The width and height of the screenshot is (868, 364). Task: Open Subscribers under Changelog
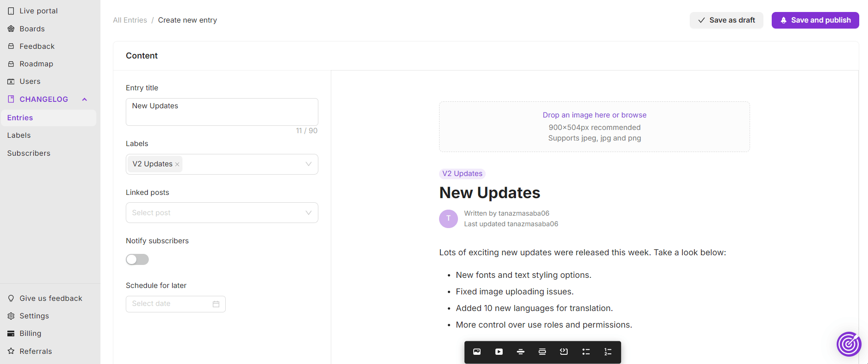[x=29, y=153]
